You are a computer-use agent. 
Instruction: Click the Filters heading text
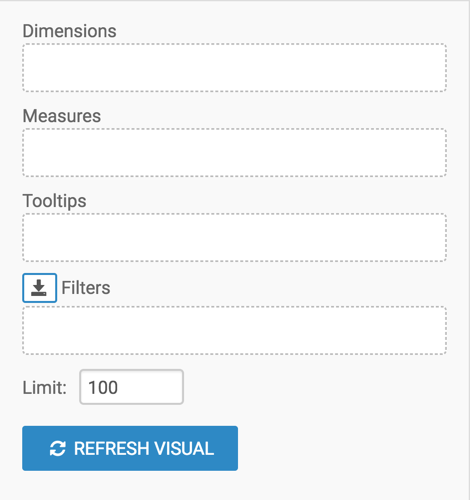(x=86, y=288)
